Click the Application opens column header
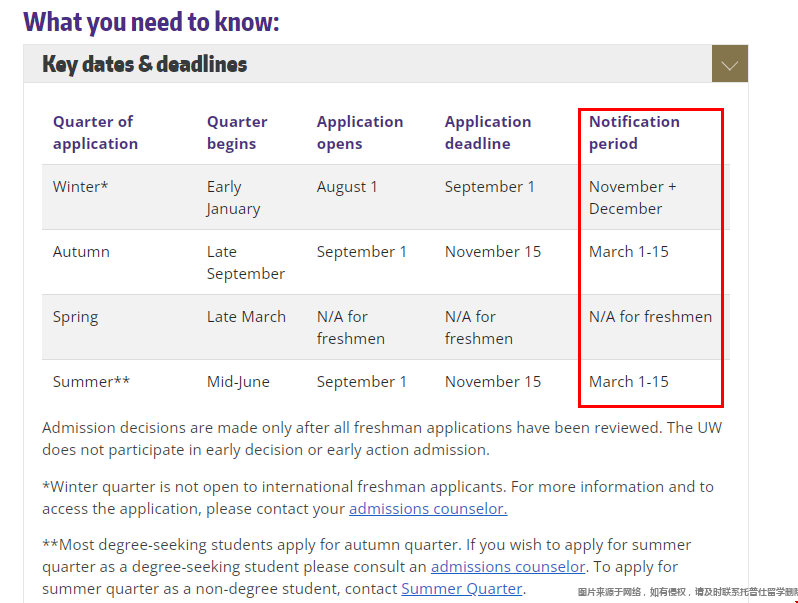 [x=360, y=132]
